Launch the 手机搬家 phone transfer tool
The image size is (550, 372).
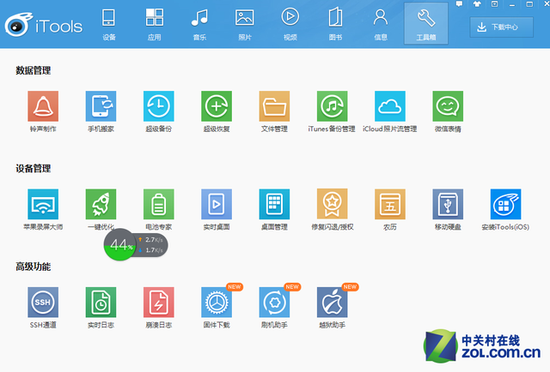pos(101,106)
